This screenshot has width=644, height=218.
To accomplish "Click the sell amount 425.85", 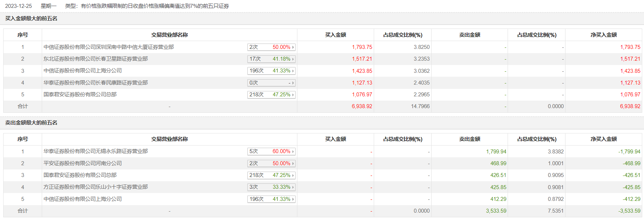I will tap(498, 187).
